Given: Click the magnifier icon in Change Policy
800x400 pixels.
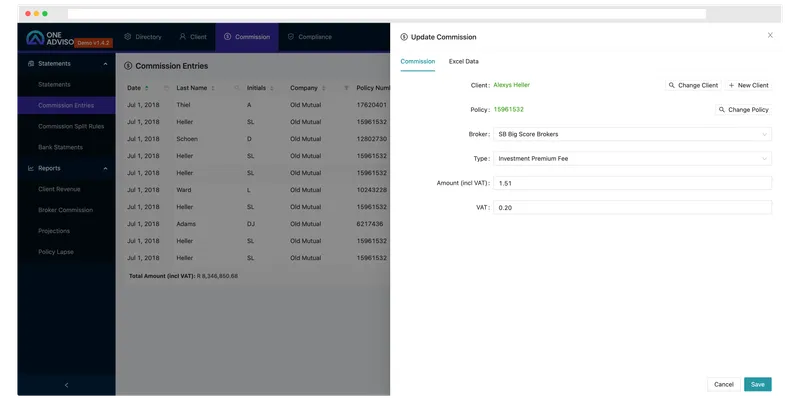Looking at the screenshot, I should [x=721, y=110].
